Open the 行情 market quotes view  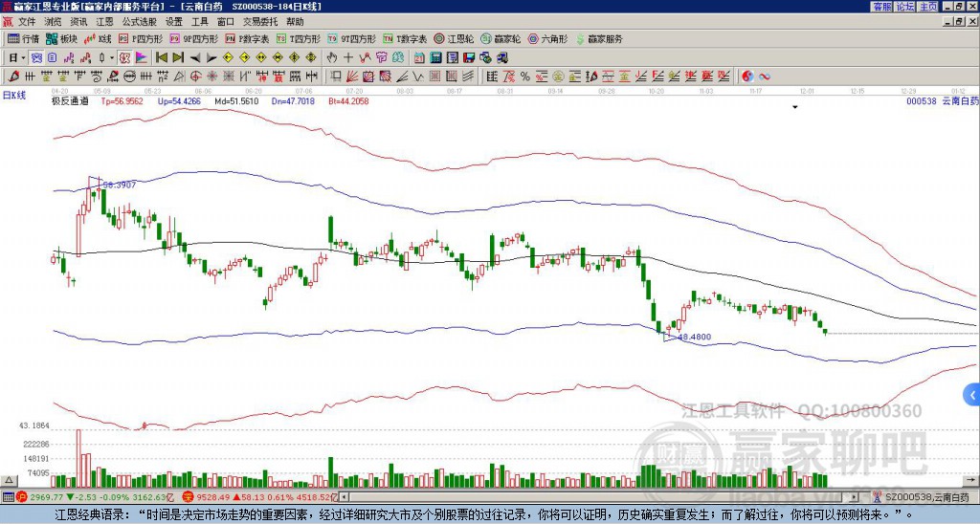pos(23,38)
